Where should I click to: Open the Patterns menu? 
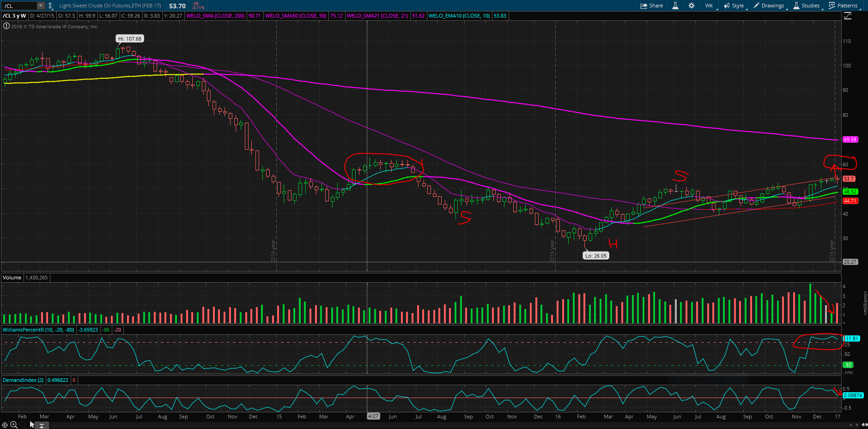[x=843, y=6]
